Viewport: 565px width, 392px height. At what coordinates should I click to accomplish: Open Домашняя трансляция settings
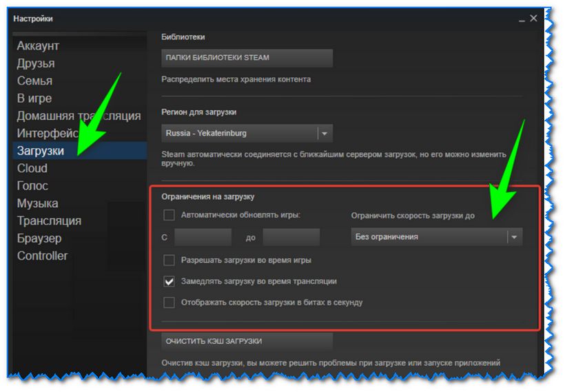pos(79,116)
